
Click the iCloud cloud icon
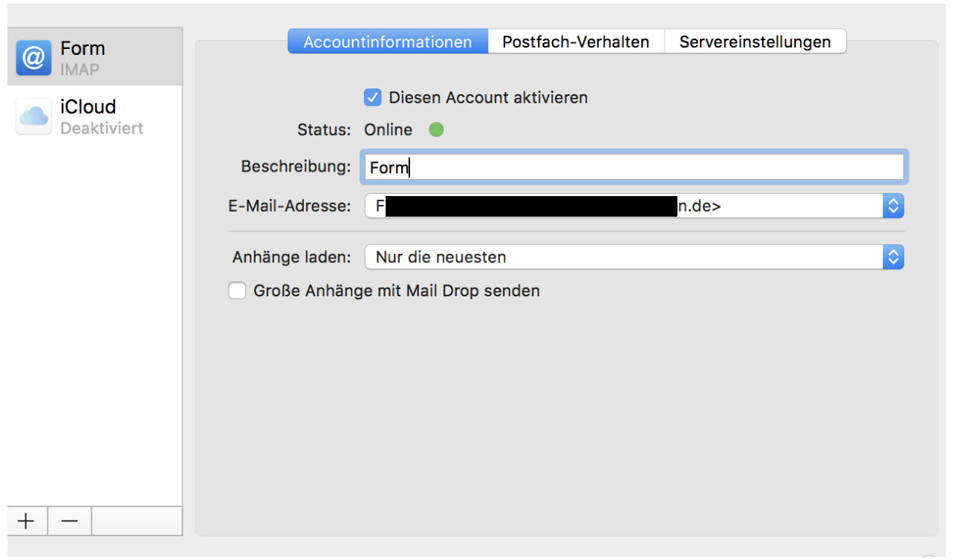(x=34, y=117)
